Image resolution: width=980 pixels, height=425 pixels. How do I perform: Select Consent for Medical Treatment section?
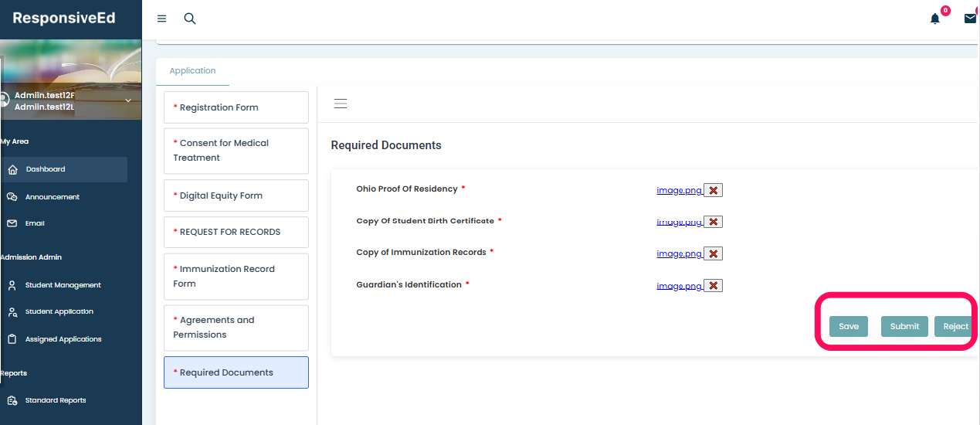click(x=236, y=151)
